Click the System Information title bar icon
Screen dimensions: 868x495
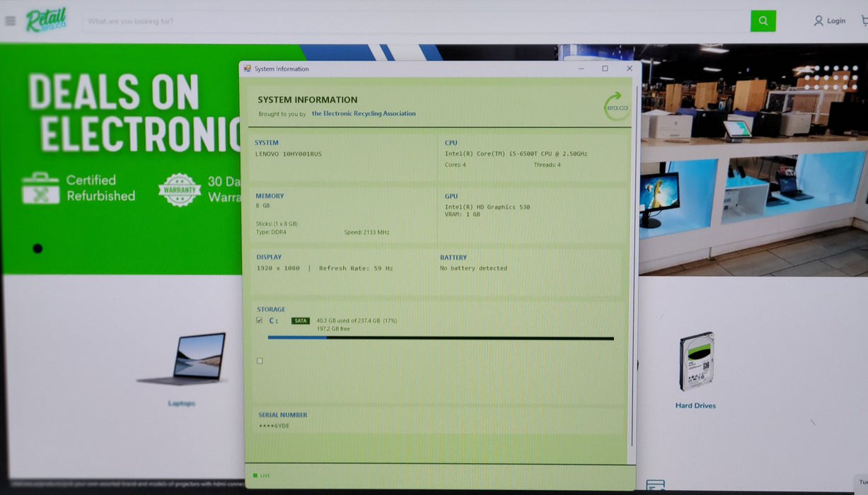(x=247, y=69)
